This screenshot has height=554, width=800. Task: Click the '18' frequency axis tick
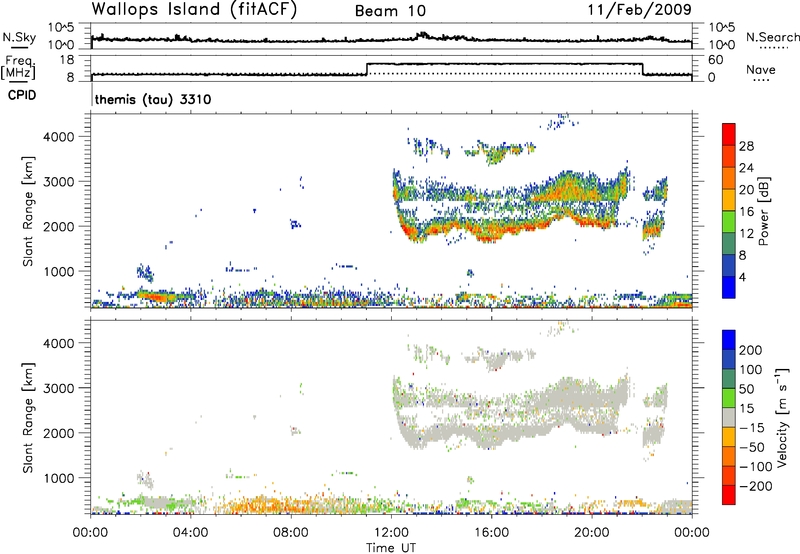pos(67,60)
